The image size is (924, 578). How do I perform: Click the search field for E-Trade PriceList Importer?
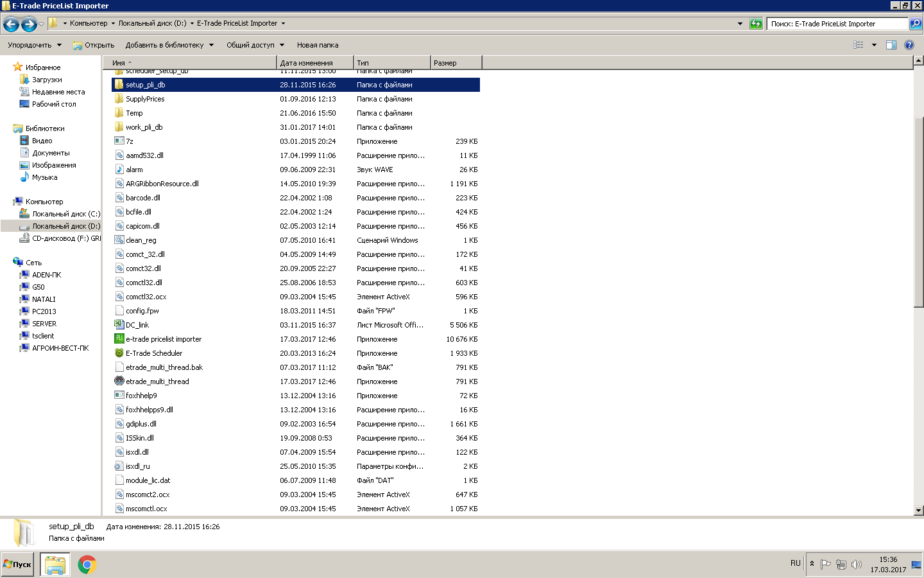pos(838,24)
